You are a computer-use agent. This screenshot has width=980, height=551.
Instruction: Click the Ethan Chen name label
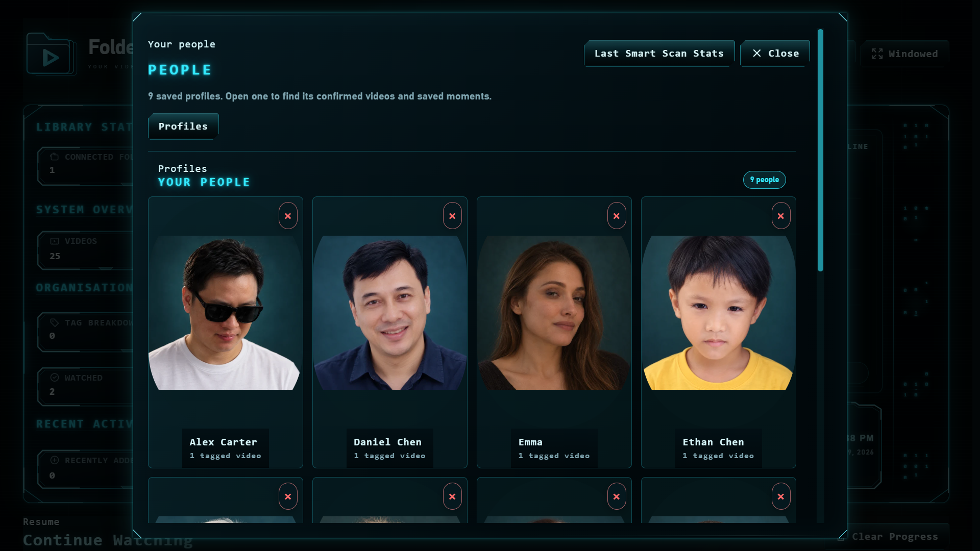pyautogui.click(x=713, y=442)
